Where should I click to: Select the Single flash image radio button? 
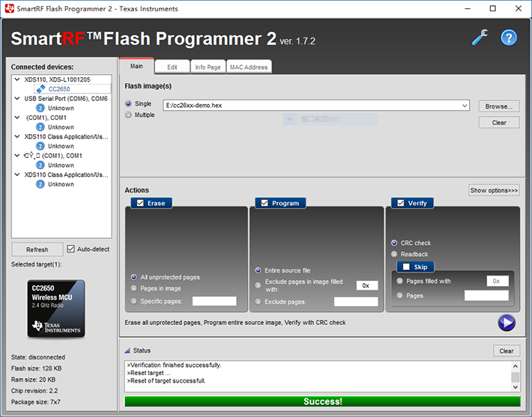click(x=128, y=104)
